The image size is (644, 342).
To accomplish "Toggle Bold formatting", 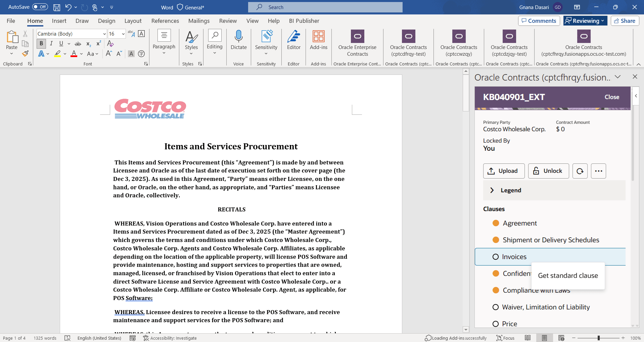I will tap(41, 44).
